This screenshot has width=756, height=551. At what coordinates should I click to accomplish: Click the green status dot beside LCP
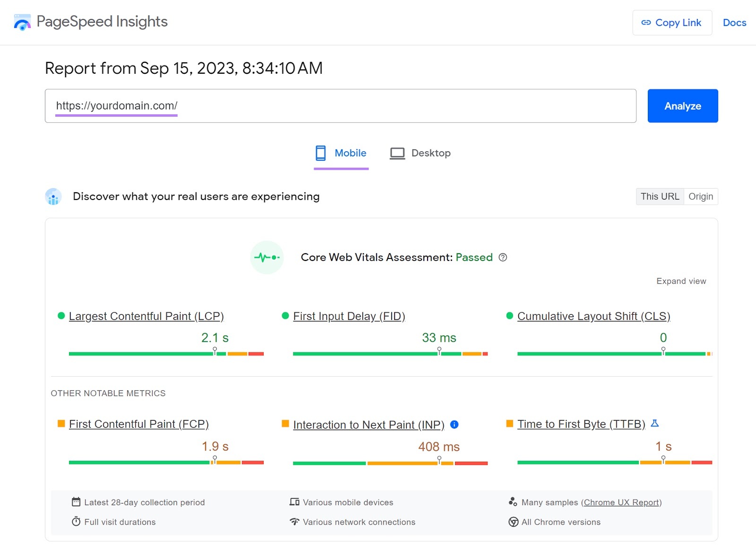(x=61, y=316)
